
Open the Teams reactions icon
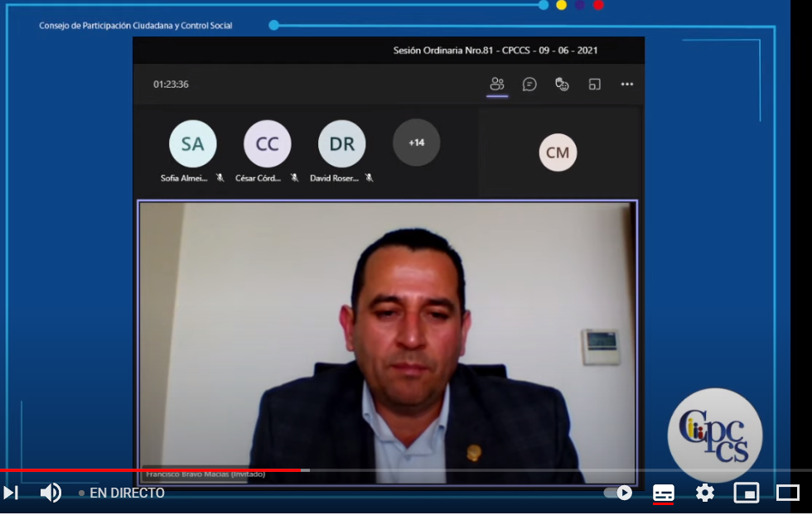562,84
